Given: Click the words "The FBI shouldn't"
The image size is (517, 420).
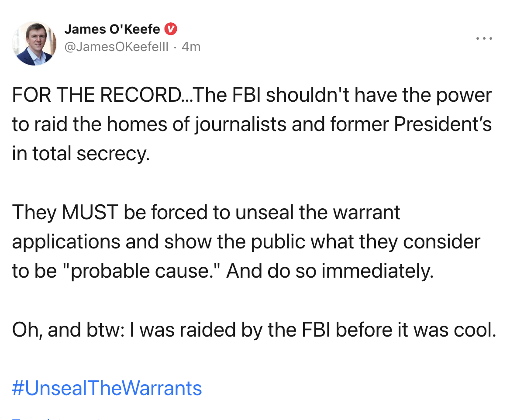Looking at the screenshot, I should coord(262,96).
